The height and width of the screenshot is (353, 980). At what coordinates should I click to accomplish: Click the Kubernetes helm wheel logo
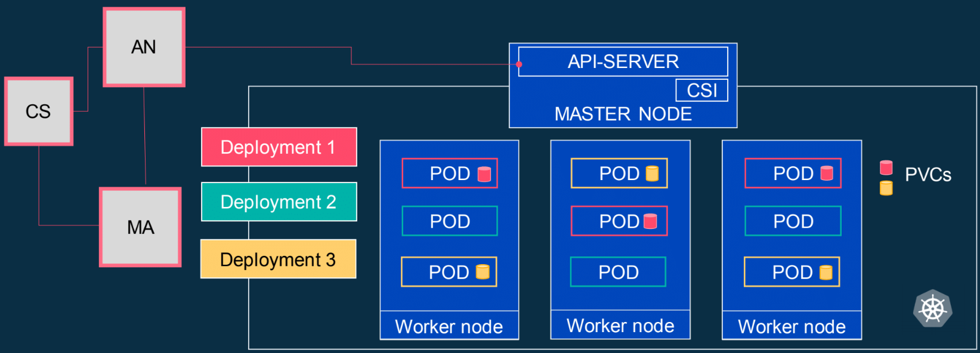[932, 308]
